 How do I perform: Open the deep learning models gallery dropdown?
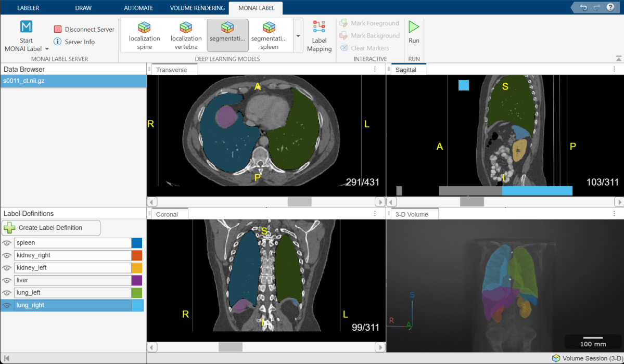[298, 36]
